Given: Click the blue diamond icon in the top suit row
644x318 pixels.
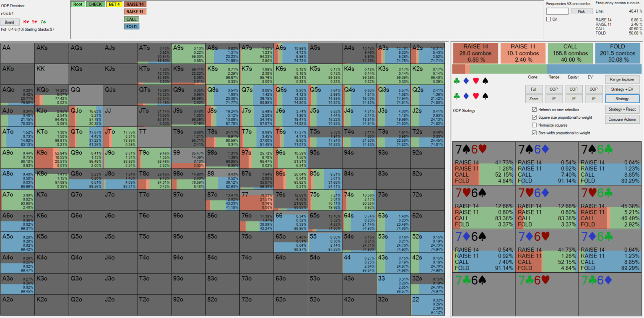Looking at the screenshot, I should click(466, 81).
